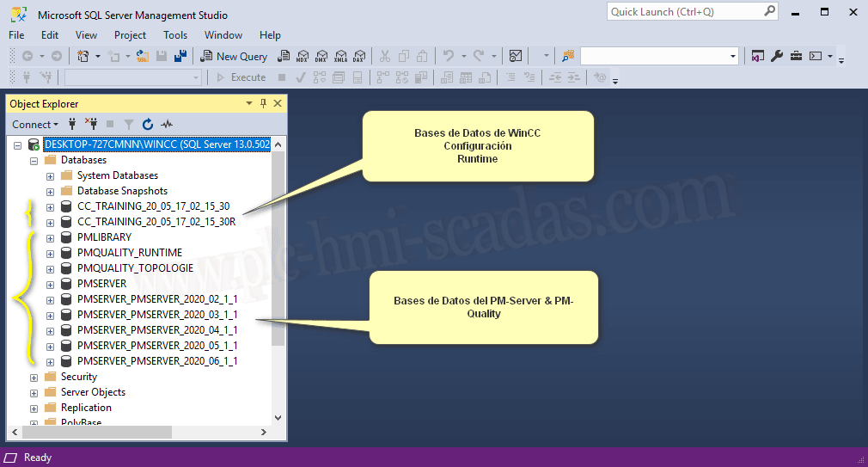The height and width of the screenshot is (467, 868).
Task: Collapse the Databases folder node
Action: point(34,160)
